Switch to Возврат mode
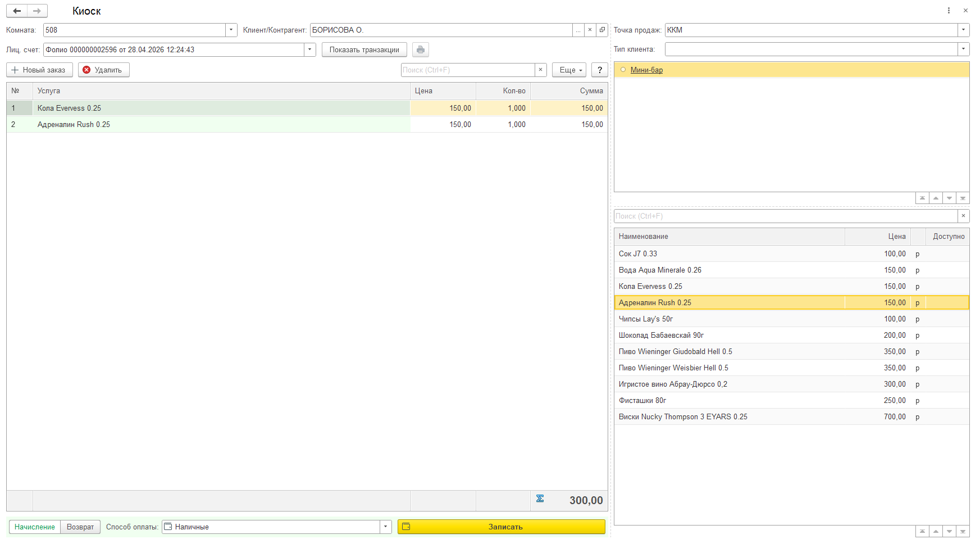Image resolution: width=980 pixels, height=539 pixels. [80, 527]
